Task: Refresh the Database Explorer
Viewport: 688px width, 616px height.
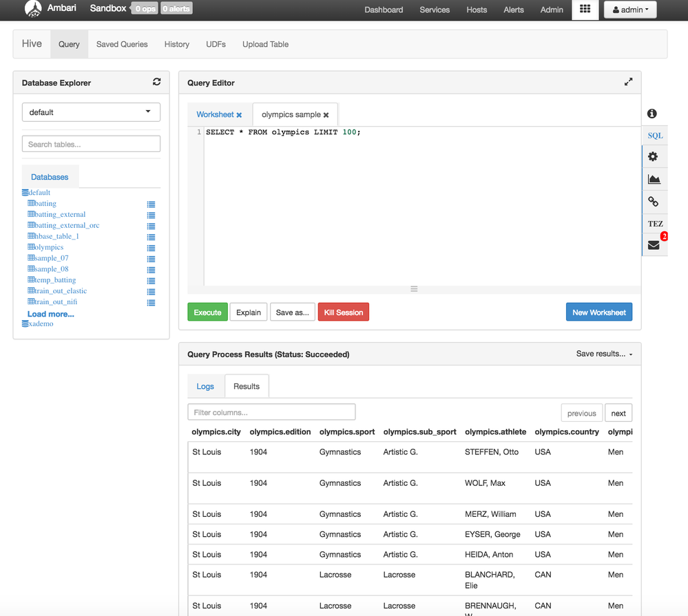Action: coord(156,82)
